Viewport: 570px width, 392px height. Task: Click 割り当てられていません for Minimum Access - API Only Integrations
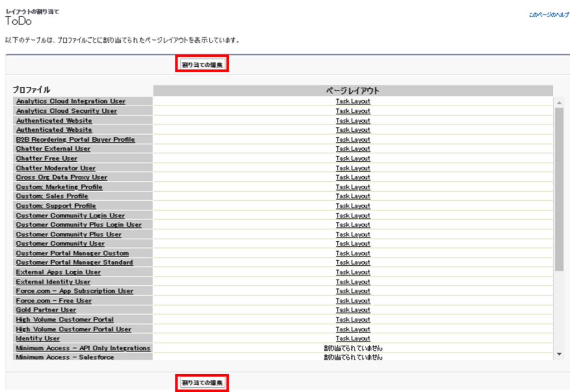click(353, 349)
